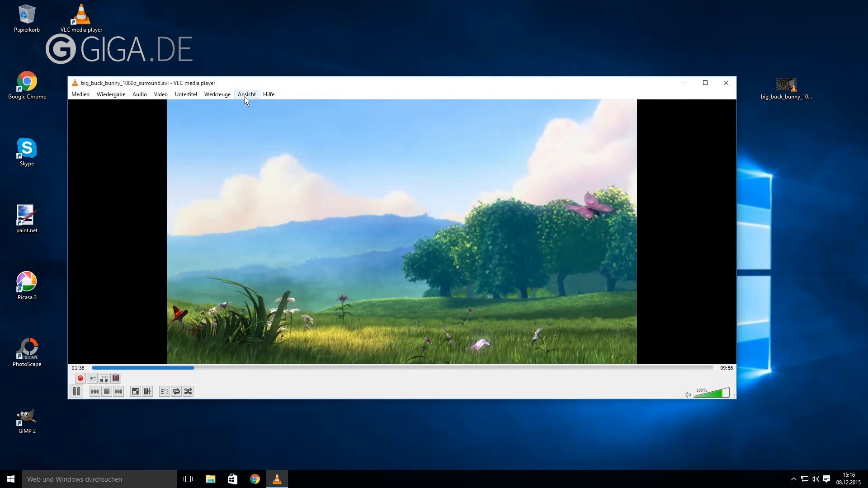Open the Ansicht menu
868x488 pixels.
pyautogui.click(x=247, y=94)
